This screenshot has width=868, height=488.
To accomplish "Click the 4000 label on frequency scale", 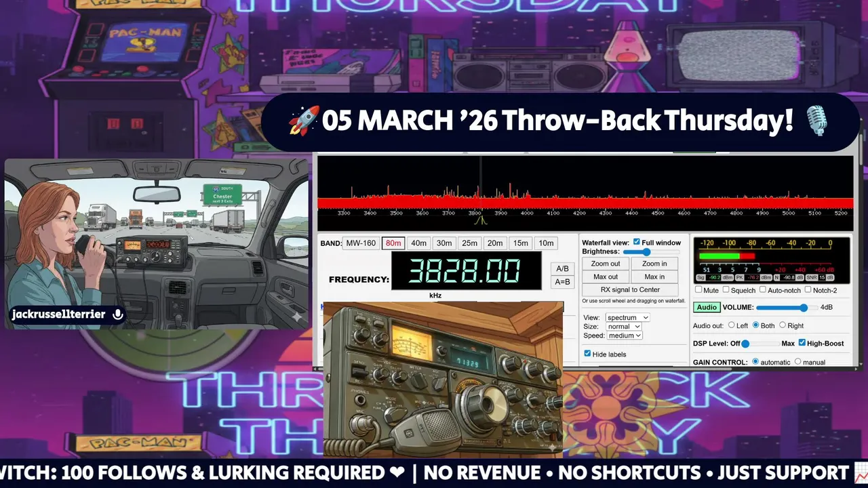I will (527, 213).
